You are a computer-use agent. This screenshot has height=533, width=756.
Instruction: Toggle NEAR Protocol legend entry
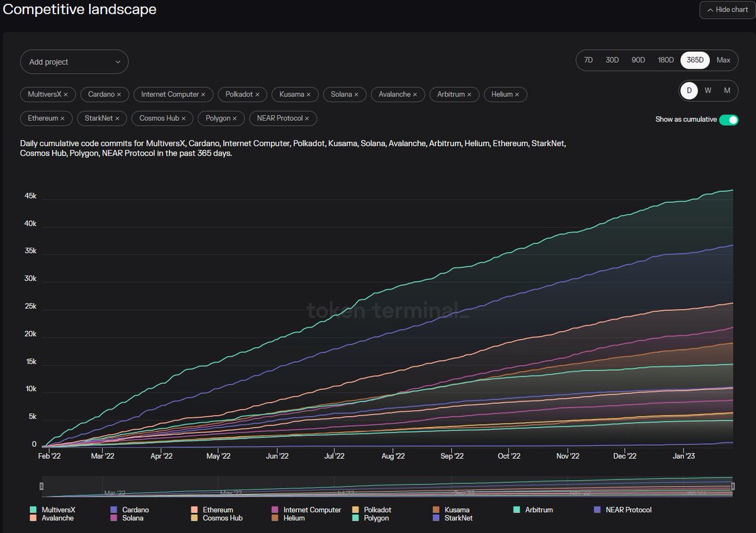click(x=623, y=510)
